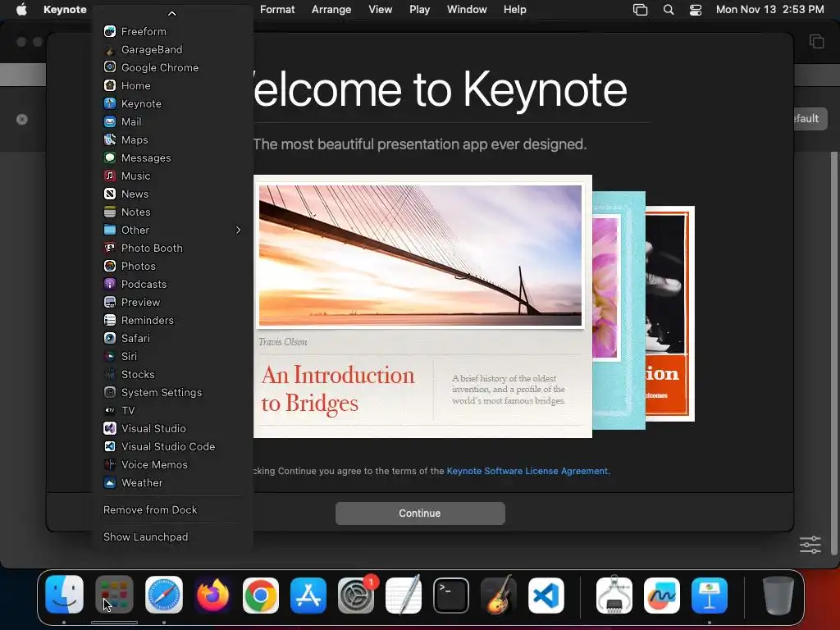Viewport: 840px width, 630px height.
Task: Launch Photo Booth from the list
Action: click(x=172, y=248)
